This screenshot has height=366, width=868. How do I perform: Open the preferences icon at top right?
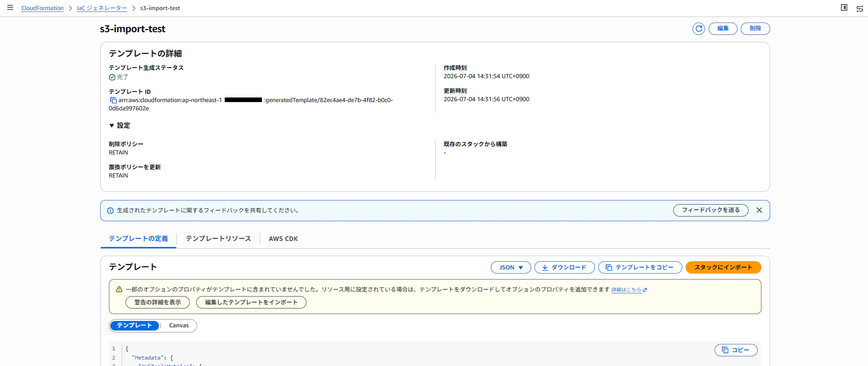click(860, 8)
